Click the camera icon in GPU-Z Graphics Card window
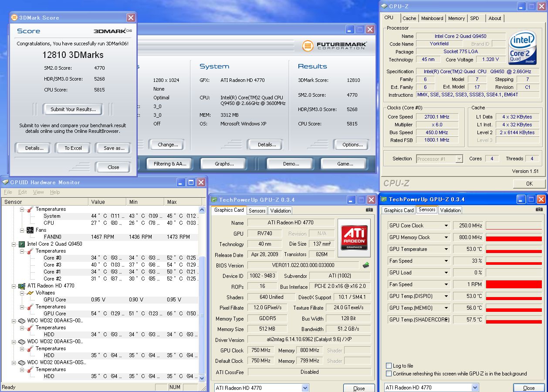 369,210
